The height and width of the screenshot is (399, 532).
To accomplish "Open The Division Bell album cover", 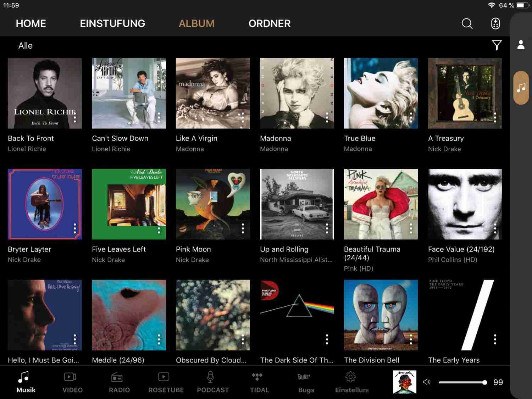I will point(381,315).
